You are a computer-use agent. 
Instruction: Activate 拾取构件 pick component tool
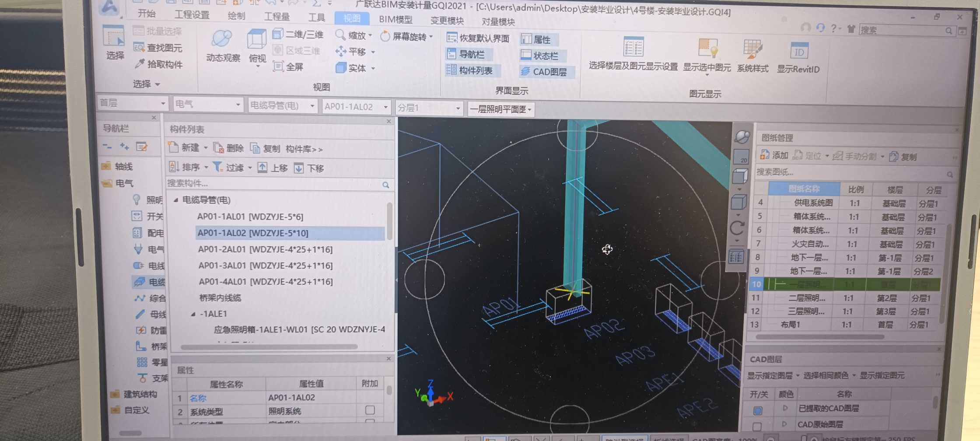(158, 64)
